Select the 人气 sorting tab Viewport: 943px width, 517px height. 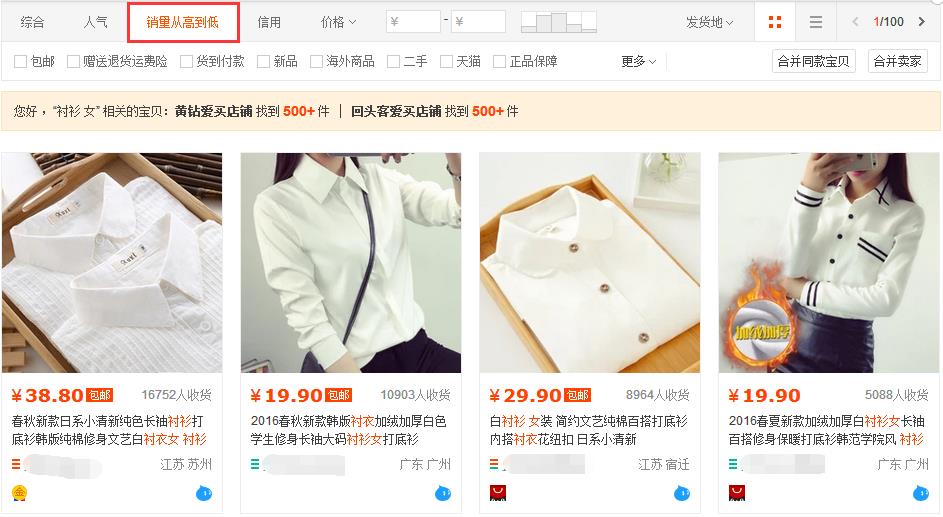tap(96, 22)
